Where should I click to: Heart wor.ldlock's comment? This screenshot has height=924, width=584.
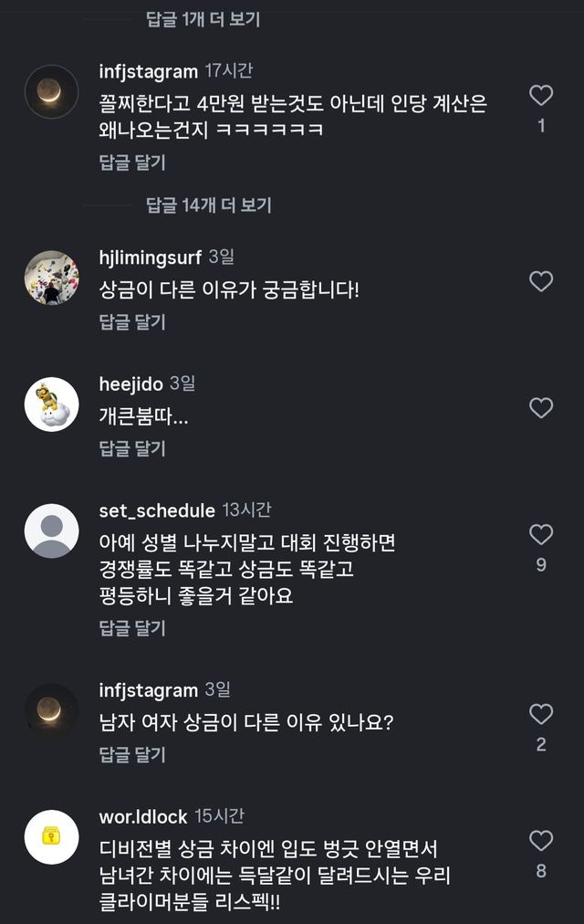(541, 840)
